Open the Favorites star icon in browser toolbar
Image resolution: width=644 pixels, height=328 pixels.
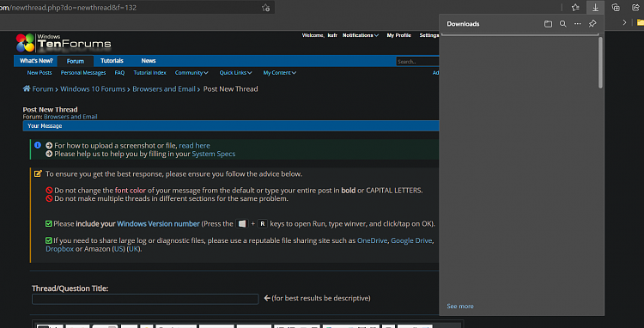pyautogui.click(x=575, y=8)
